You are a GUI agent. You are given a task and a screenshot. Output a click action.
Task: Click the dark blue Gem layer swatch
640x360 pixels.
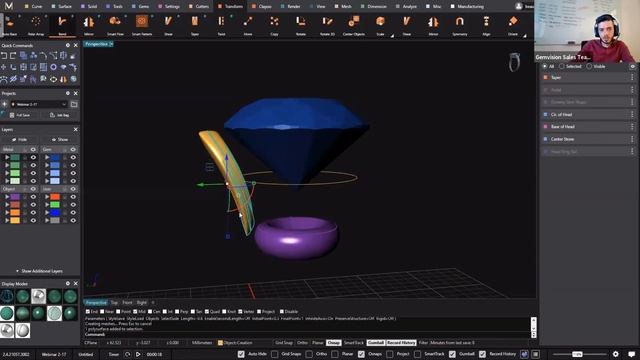point(55,158)
